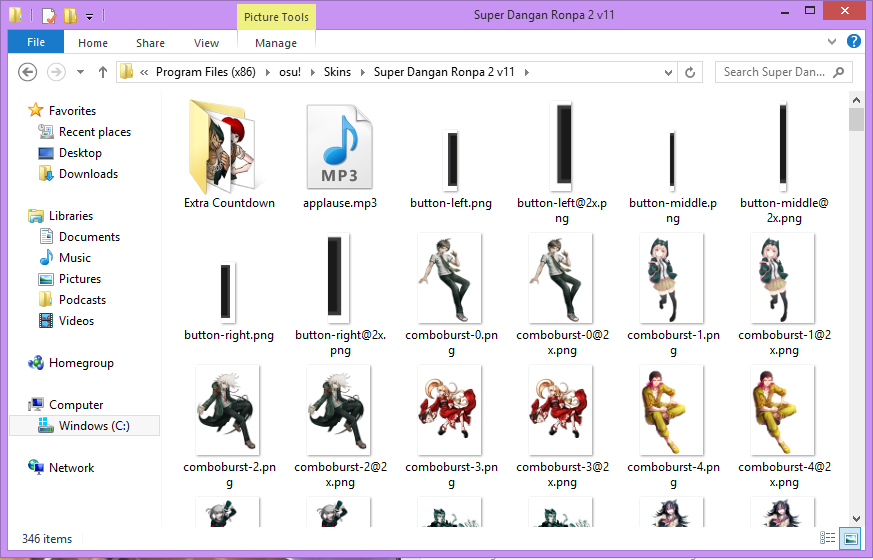The image size is (873, 560).
Task: Click Program Files (x86) in address path
Action: [x=205, y=72]
